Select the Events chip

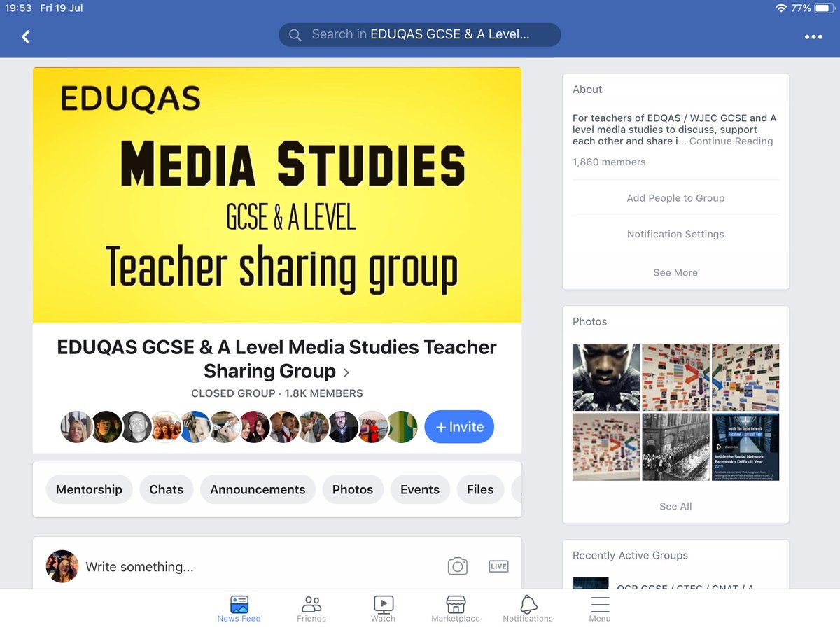(x=420, y=489)
